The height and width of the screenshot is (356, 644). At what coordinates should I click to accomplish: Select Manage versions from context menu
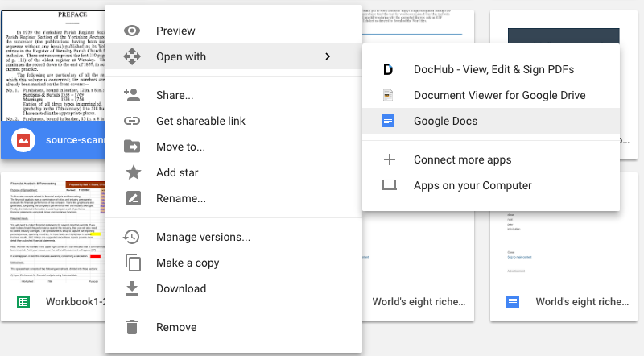coord(203,237)
